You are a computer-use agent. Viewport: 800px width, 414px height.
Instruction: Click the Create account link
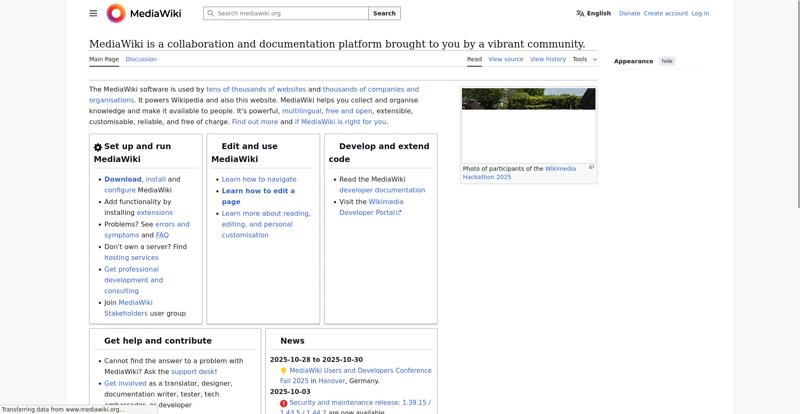[666, 14]
